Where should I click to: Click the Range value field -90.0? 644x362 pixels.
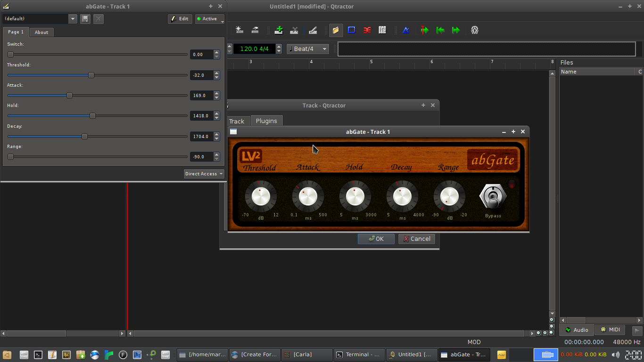[202, 157]
